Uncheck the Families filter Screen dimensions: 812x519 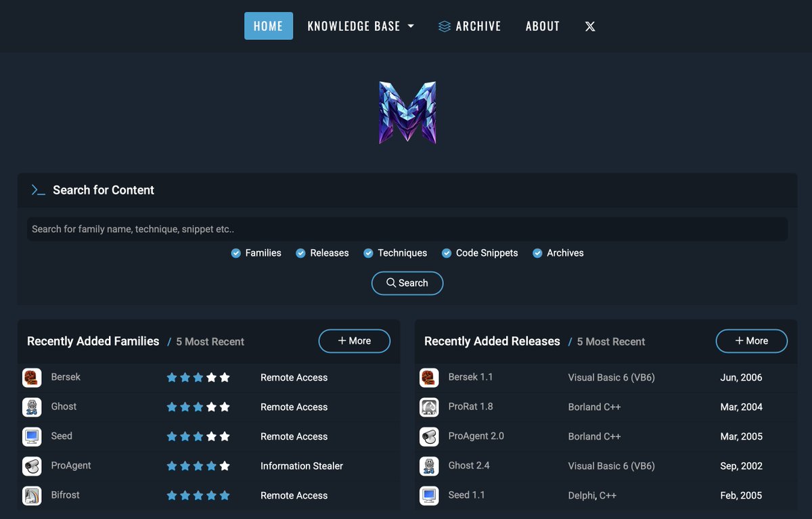(236, 252)
